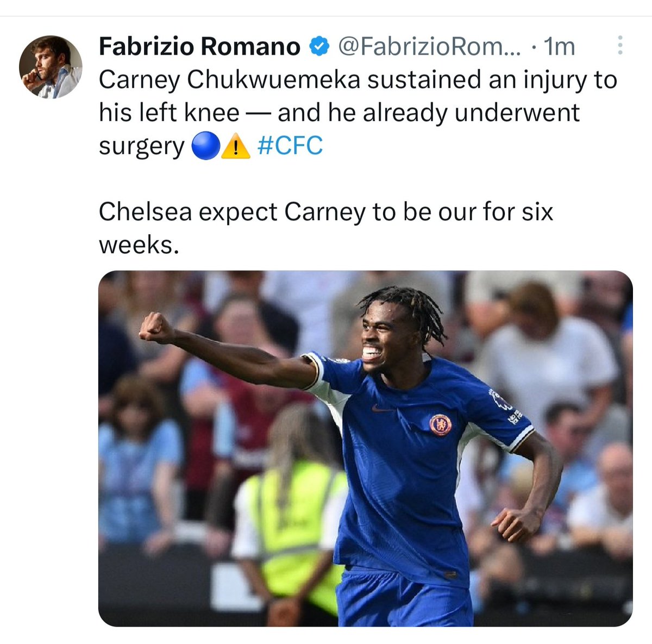652x644 pixels.
Task: Click the word weeks ending the tweet
Action: point(139,246)
